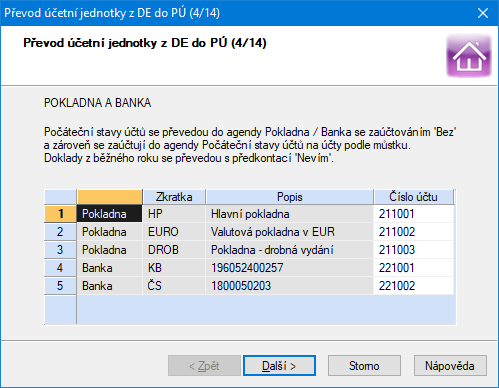Edit account number 211001
This screenshot has height=388, width=499.
tap(414, 214)
